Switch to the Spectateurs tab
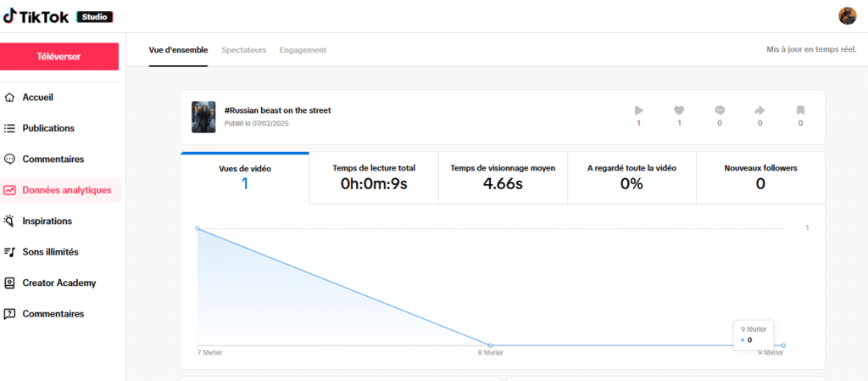 (243, 50)
